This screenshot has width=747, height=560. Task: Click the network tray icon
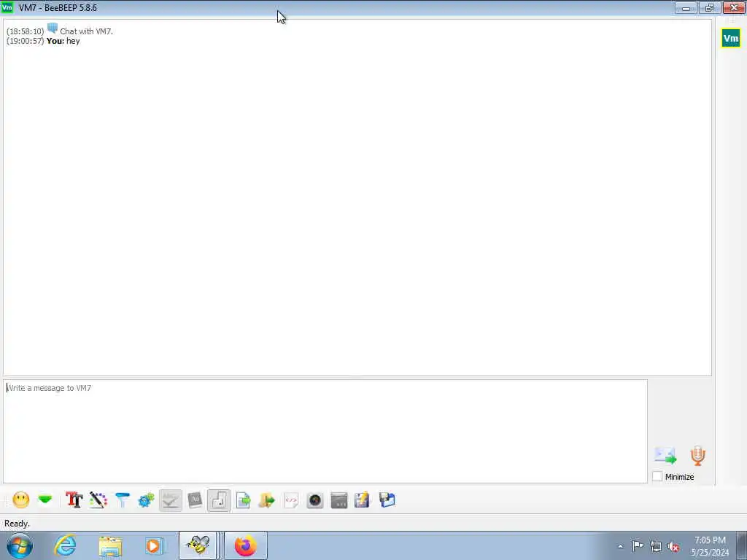[x=656, y=546]
